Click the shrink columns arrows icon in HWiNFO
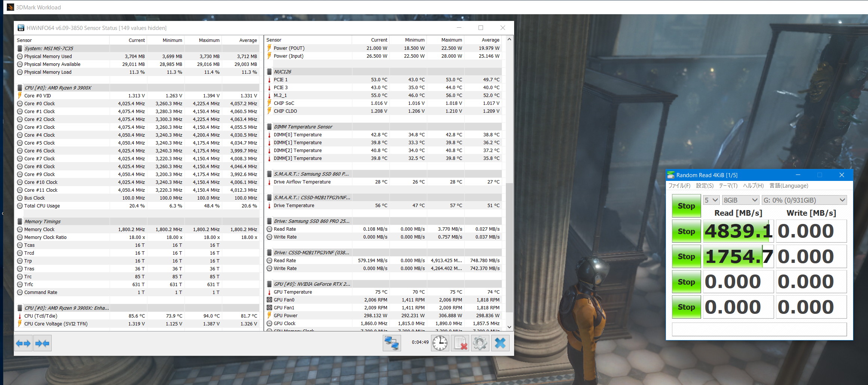 tap(42, 343)
